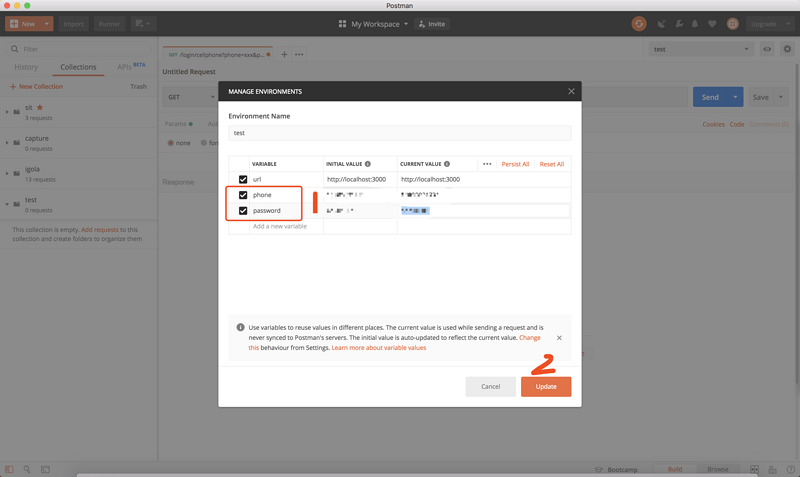Expand the sit collection
Screen dimensions: 800x477
tap(7, 112)
